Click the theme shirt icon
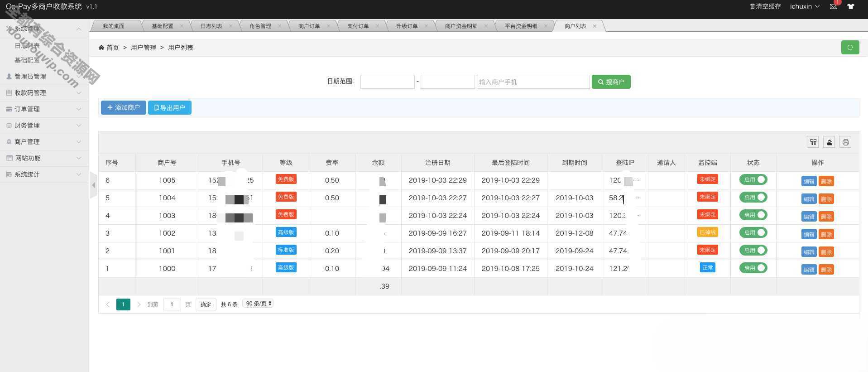868x372 pixels. (851, 6)
